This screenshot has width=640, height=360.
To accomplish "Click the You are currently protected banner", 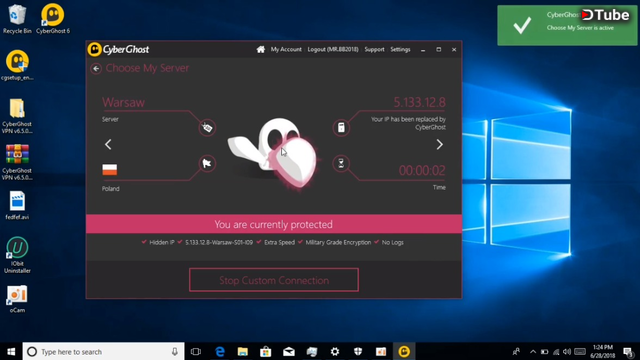I will pos(274,224).
